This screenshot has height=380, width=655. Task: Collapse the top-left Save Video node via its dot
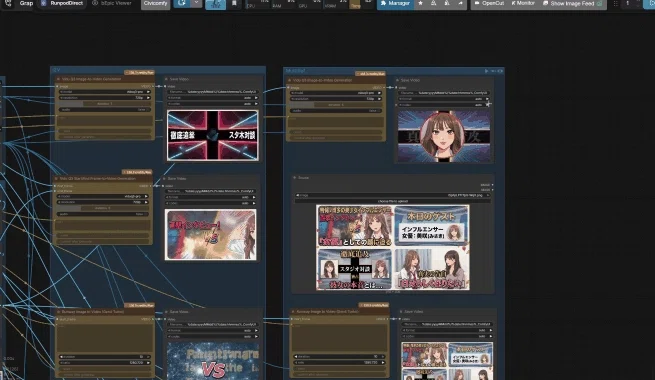(x=166, y=79)
